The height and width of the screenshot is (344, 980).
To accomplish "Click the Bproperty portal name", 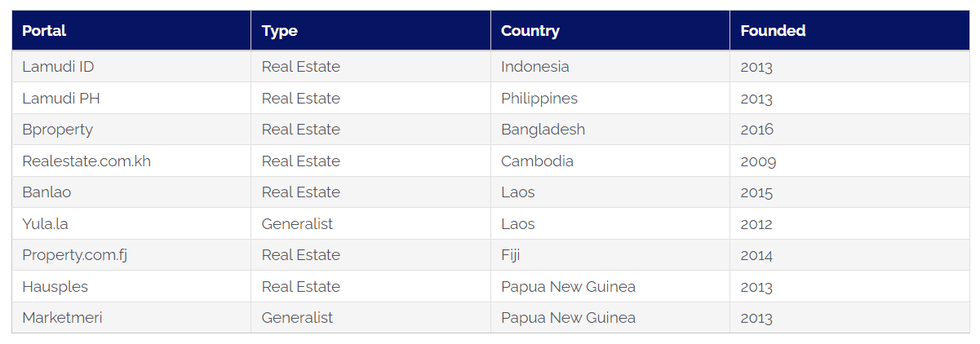I will 57,130.
